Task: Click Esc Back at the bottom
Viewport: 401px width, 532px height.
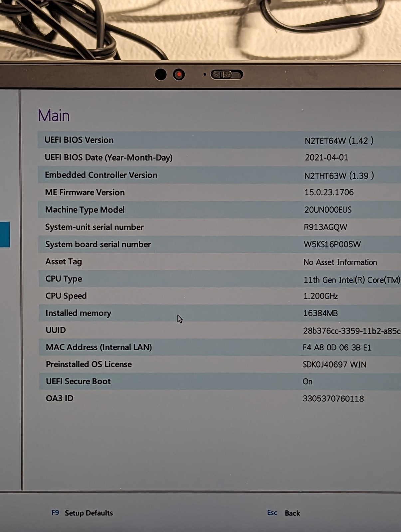Action: 284,513
